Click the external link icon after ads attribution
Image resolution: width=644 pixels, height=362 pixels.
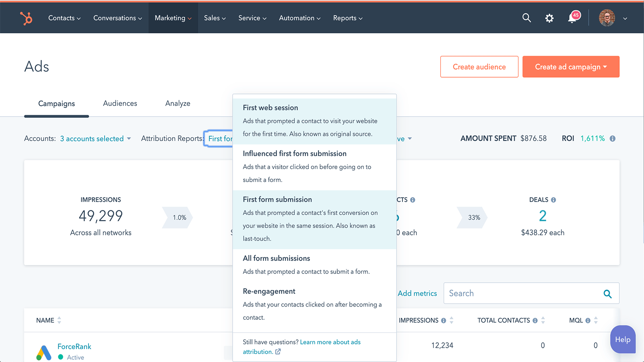pos(278,351)
